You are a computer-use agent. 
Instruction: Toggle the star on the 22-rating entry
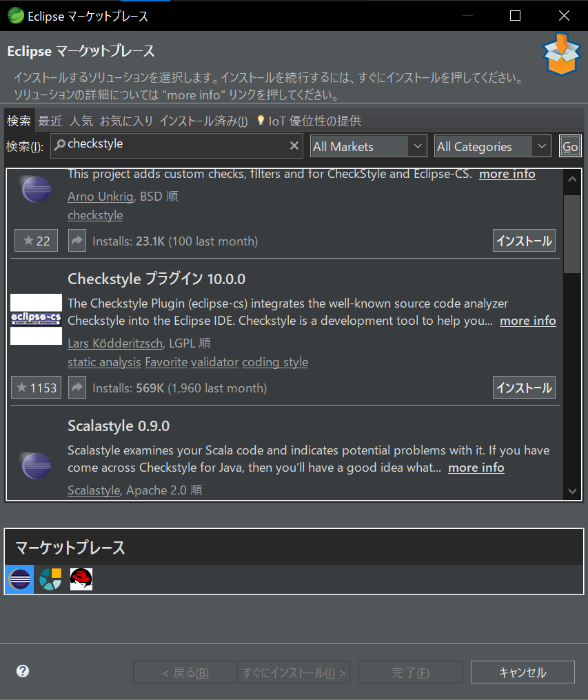coord(36,240)
